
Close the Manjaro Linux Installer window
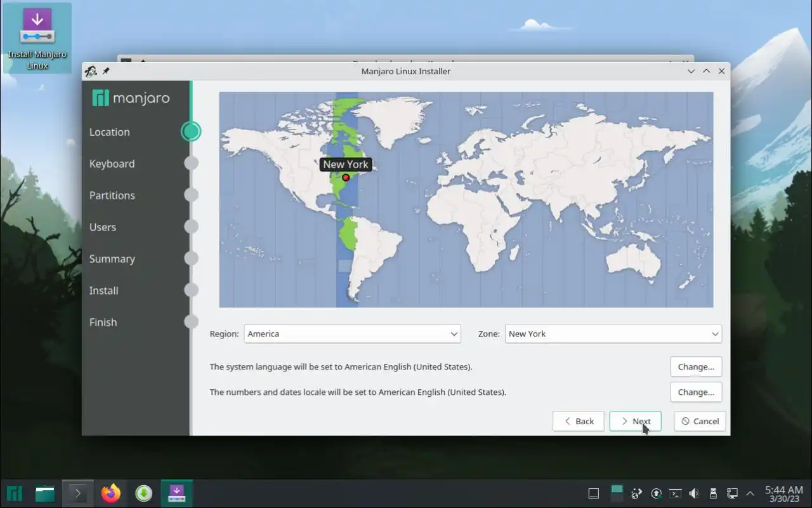[x=721, y=71]
